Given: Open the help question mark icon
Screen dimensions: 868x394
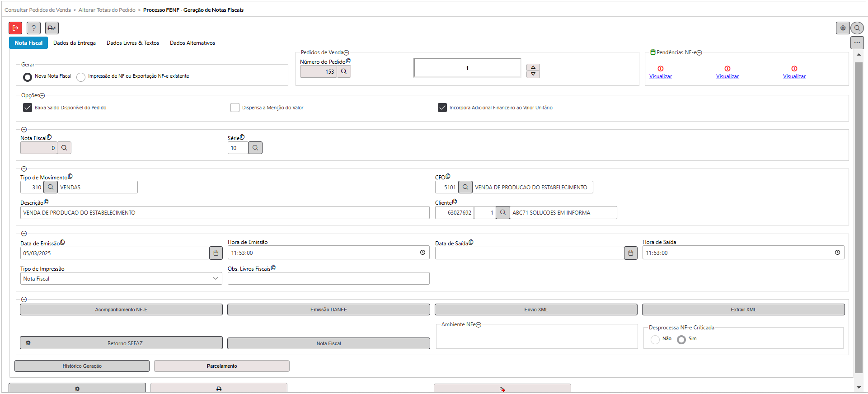Looking at the screenshot, I should point(33,28).
